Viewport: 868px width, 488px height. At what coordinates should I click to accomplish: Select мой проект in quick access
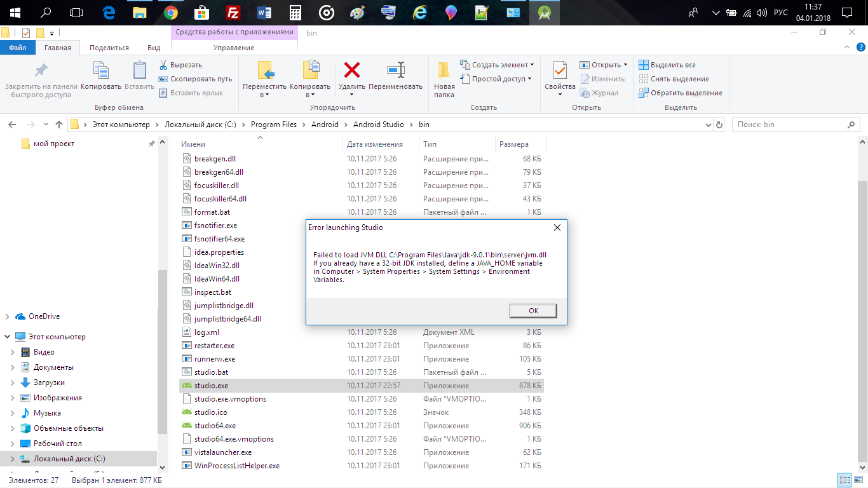(x=54, y=144)
